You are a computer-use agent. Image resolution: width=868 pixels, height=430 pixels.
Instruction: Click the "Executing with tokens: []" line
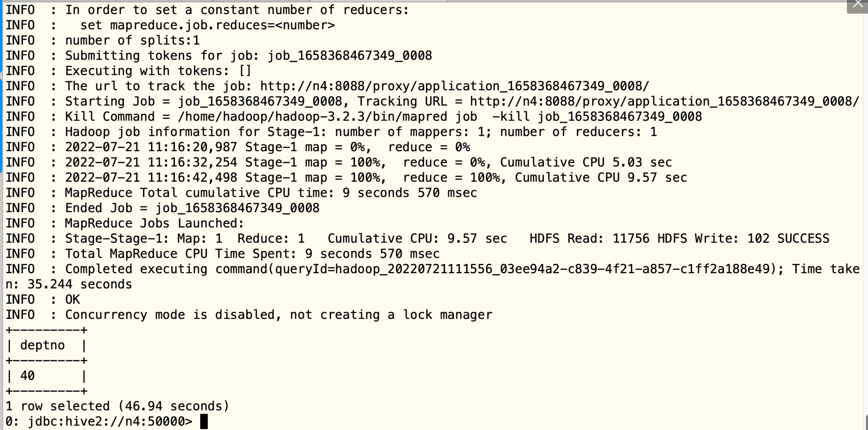click(x=158, y=71)
